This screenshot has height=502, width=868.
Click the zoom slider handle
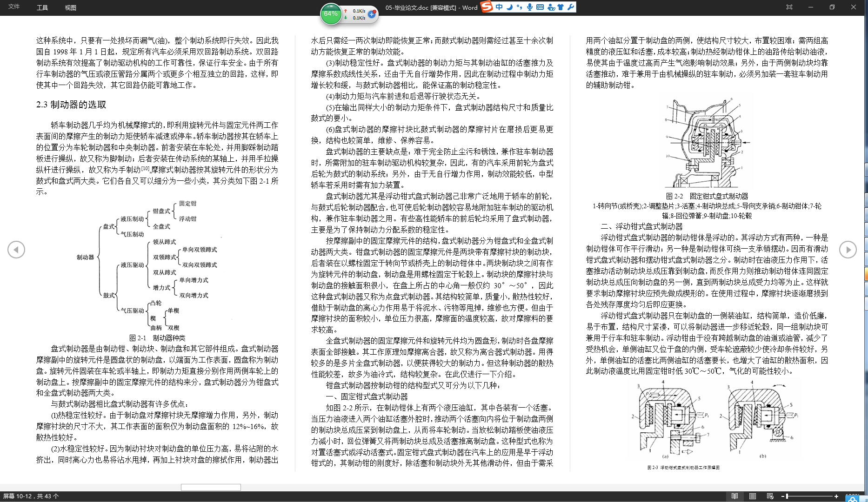[x=787, y=496]
